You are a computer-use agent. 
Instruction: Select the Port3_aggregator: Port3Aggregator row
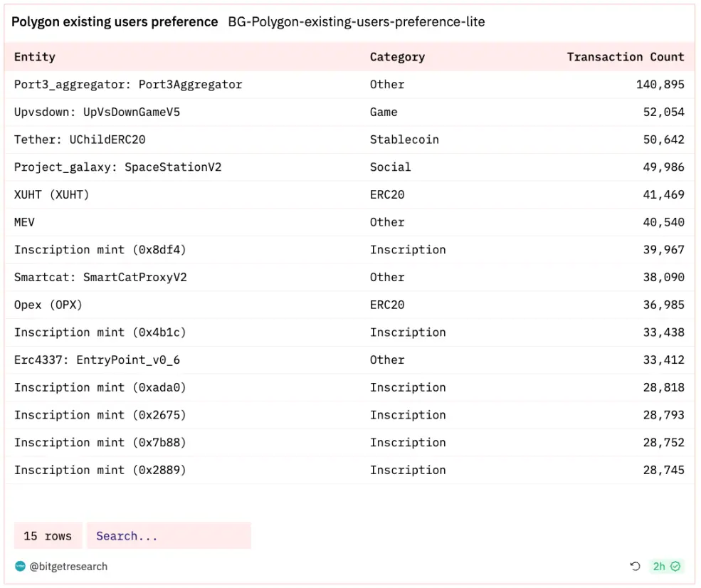(x=128, y=85)
